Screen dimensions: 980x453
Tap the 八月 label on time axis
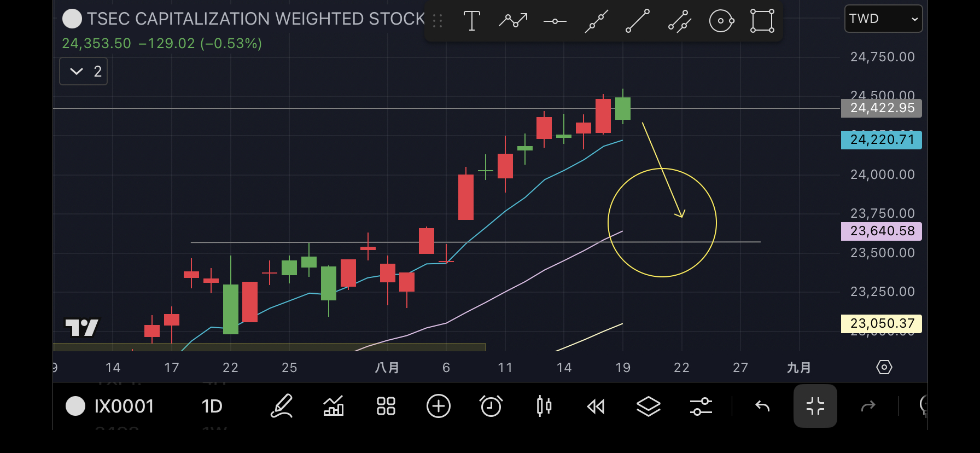pyautogui.click(x=387, y=368)
